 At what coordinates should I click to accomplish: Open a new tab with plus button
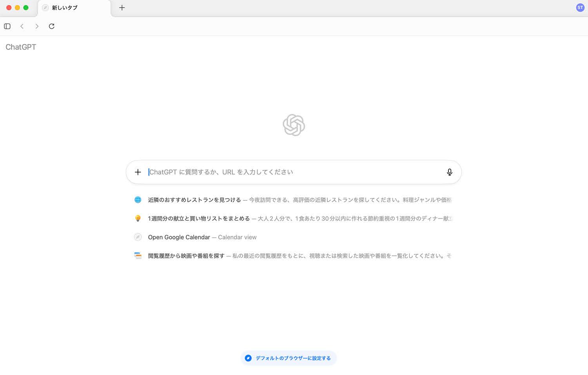(122, 8)
